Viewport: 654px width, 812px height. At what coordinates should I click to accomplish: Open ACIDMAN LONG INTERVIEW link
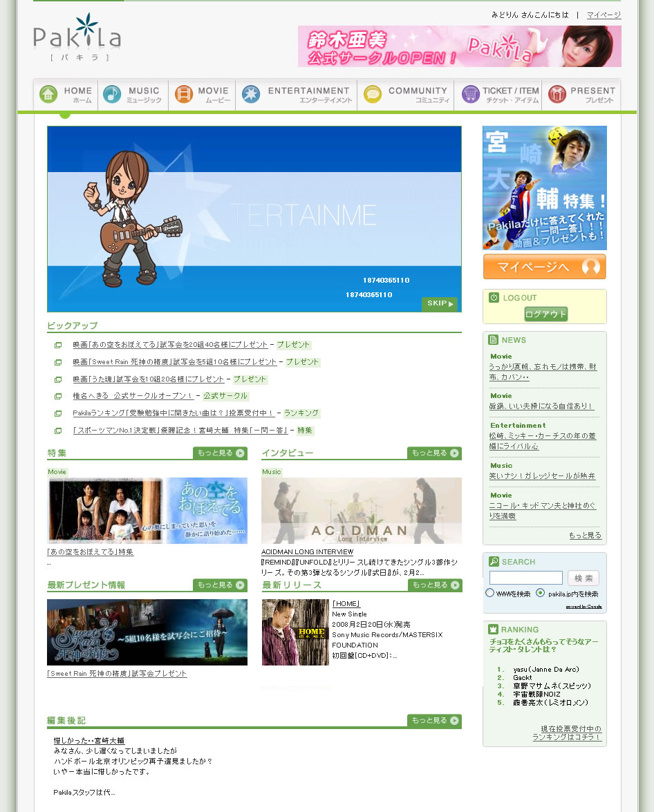pyautogui.click(x=308, y=552)
